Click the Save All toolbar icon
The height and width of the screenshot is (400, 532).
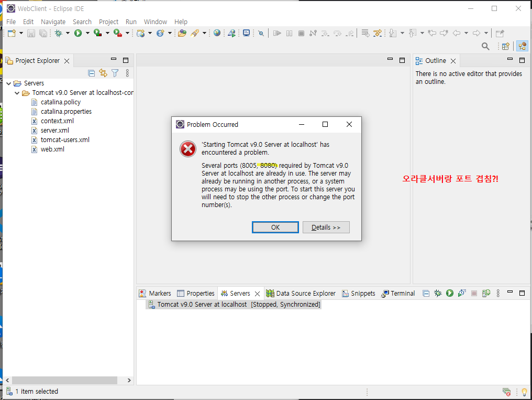point(43,33)
